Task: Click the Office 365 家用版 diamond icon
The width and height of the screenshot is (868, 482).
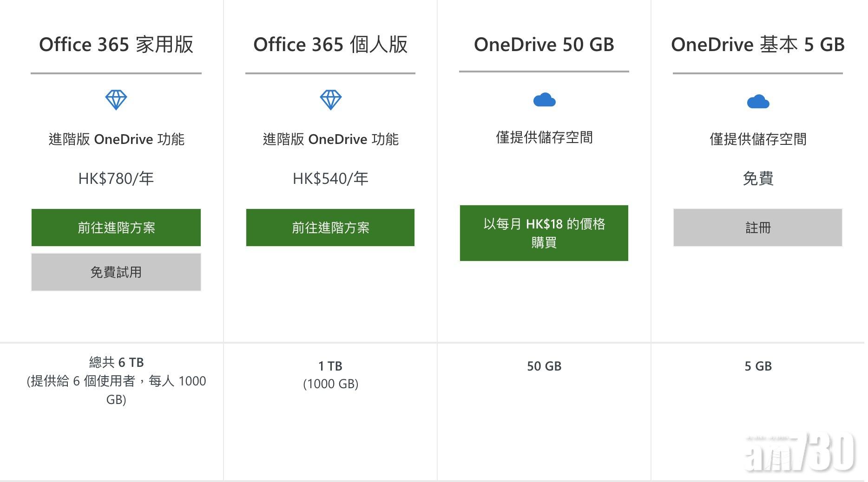Action: tap(116, 100)
